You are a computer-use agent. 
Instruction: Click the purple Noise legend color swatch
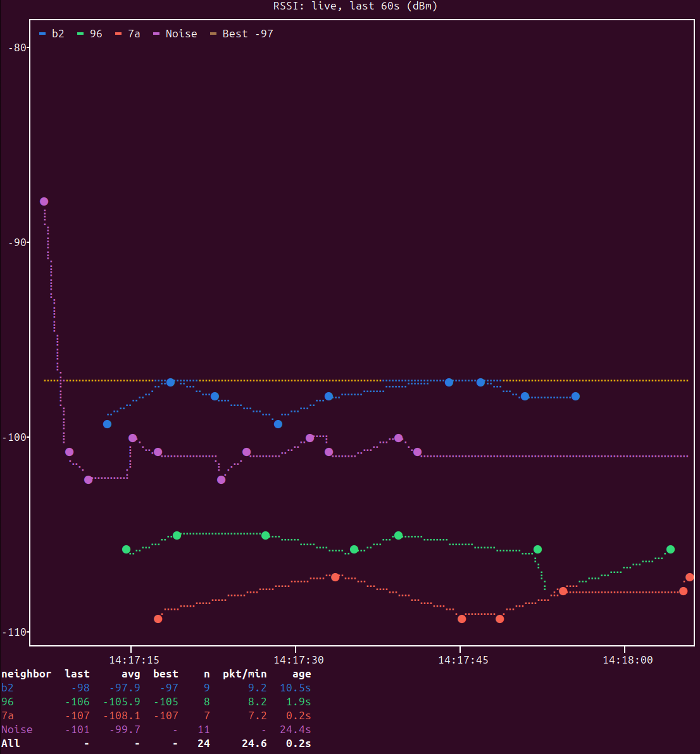(156, 34)
